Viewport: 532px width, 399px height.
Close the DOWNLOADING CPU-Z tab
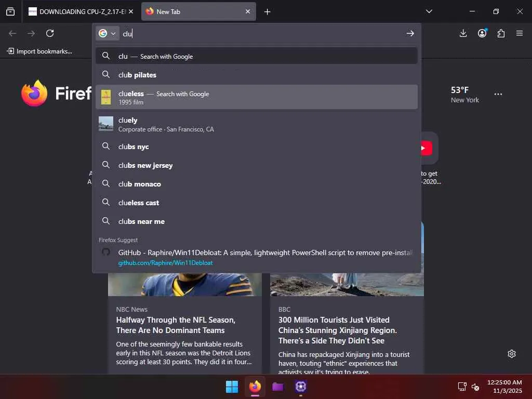point(131,11)
